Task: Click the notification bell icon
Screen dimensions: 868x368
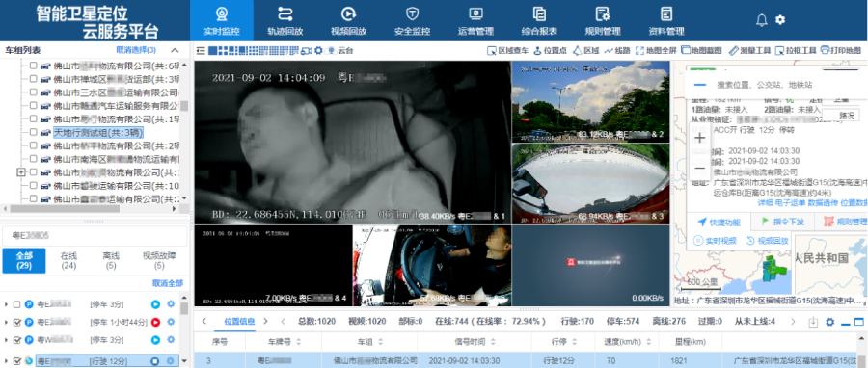Action: 762,20
